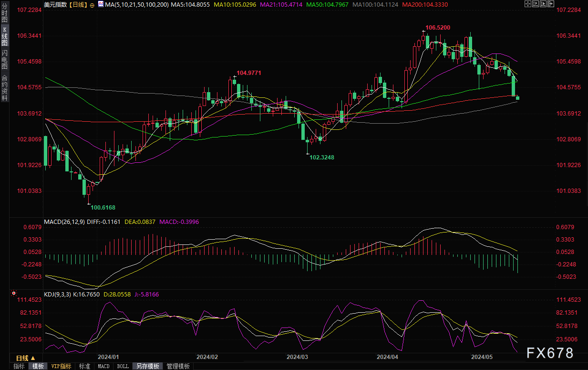
Task: Click the K:16.7650 value
Action: [86, 295]
